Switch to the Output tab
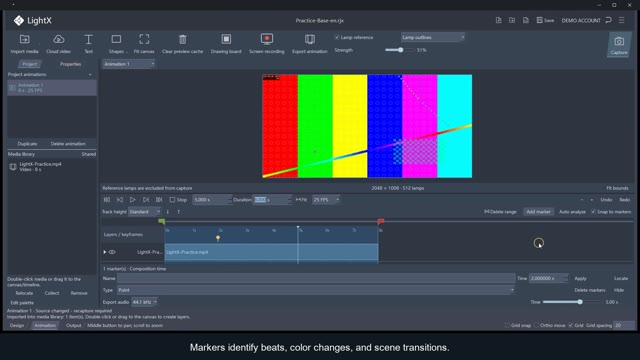640x360 pixels. (73, 325)
